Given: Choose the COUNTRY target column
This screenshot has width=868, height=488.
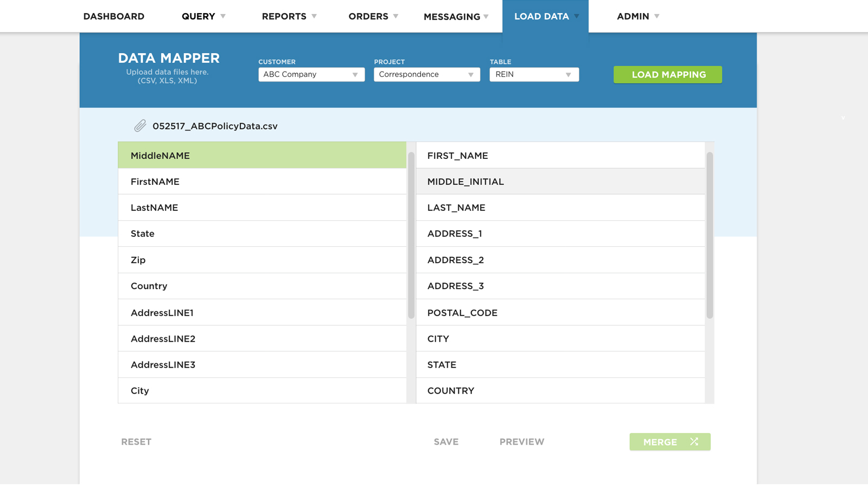Looking at the screenshot, I should pos(560,390).
